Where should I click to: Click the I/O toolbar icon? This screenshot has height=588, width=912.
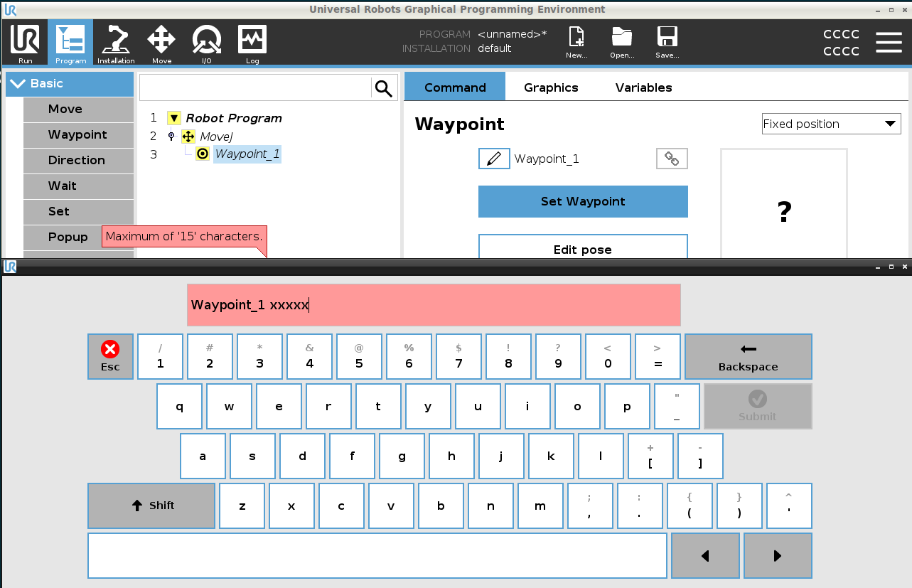point(207,42)
